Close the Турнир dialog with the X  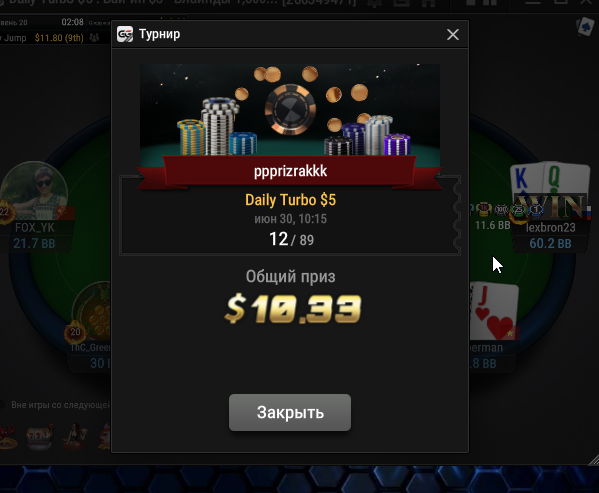click(x=453, y=35)
